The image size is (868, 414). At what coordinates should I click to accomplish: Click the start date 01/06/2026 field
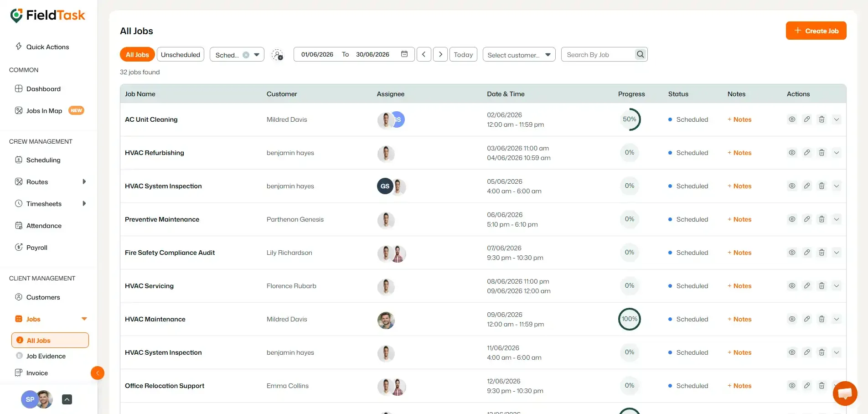click(x=317, y=54)
